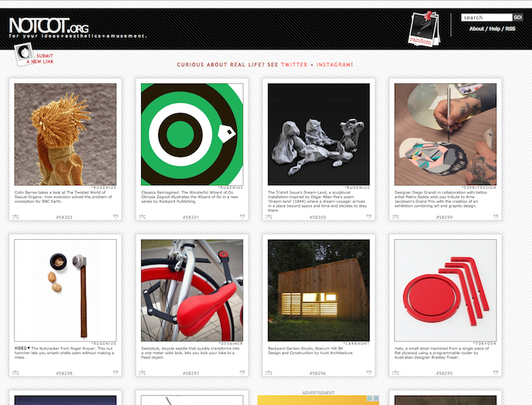Click the NOTCOT.org logo
The width and height of the screenshot is (532, 405).
click(49, 25)
